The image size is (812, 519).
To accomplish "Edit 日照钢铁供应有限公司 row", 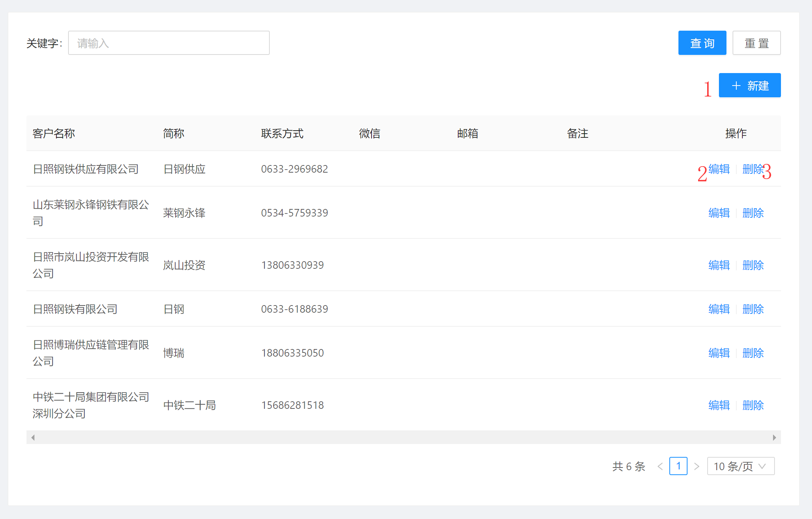I will (x=719, y=169).
